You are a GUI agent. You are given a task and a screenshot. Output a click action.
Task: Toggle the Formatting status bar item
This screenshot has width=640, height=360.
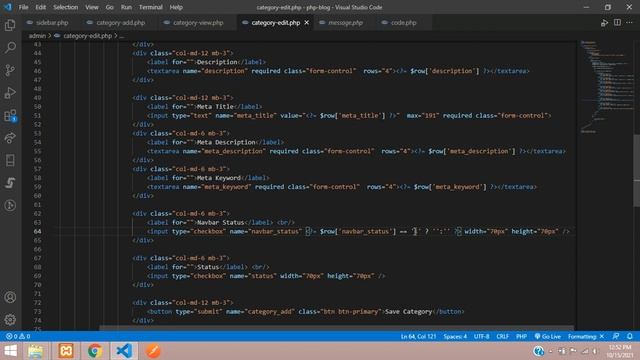click(586, 336)
